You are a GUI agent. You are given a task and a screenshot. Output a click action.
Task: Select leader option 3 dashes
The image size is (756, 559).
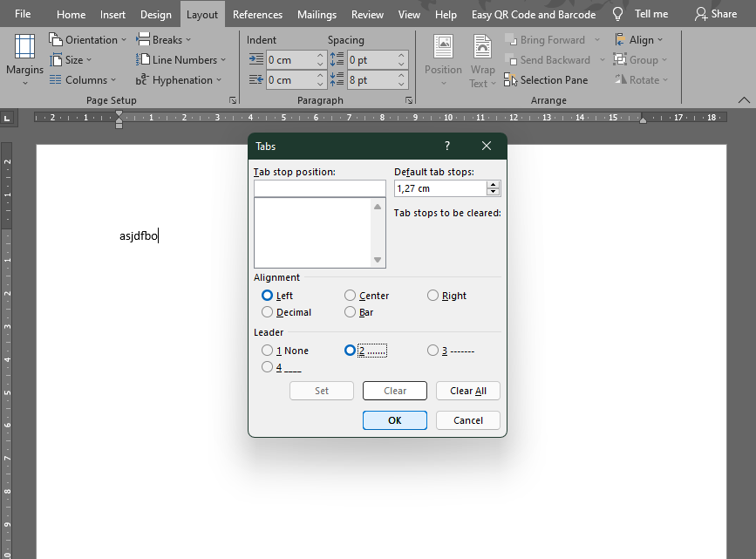(433, 351)
